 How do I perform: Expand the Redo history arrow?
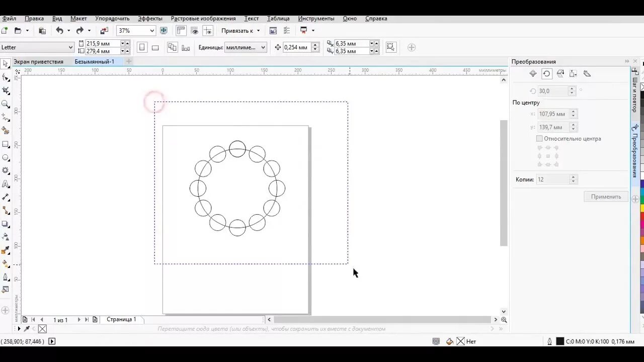(x=89, y=31)
